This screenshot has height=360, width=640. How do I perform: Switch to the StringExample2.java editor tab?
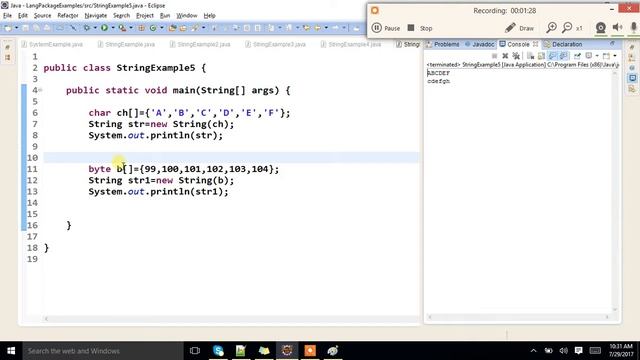pyautogui.click(x=200, y=44)
